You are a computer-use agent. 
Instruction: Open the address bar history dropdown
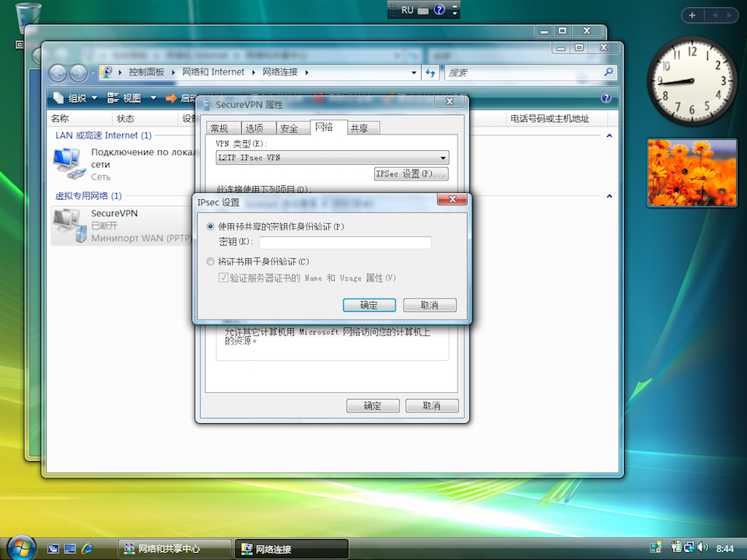click(413, 72)
